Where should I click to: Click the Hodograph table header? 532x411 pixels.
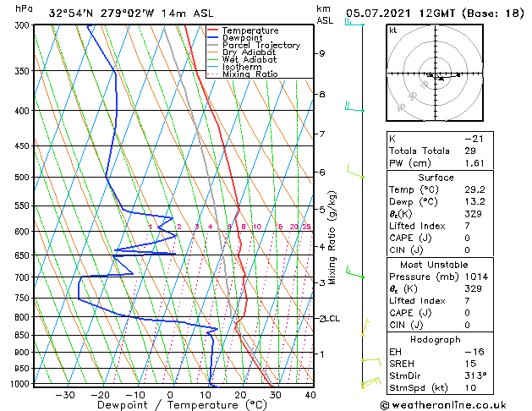(x=436, y=339)
